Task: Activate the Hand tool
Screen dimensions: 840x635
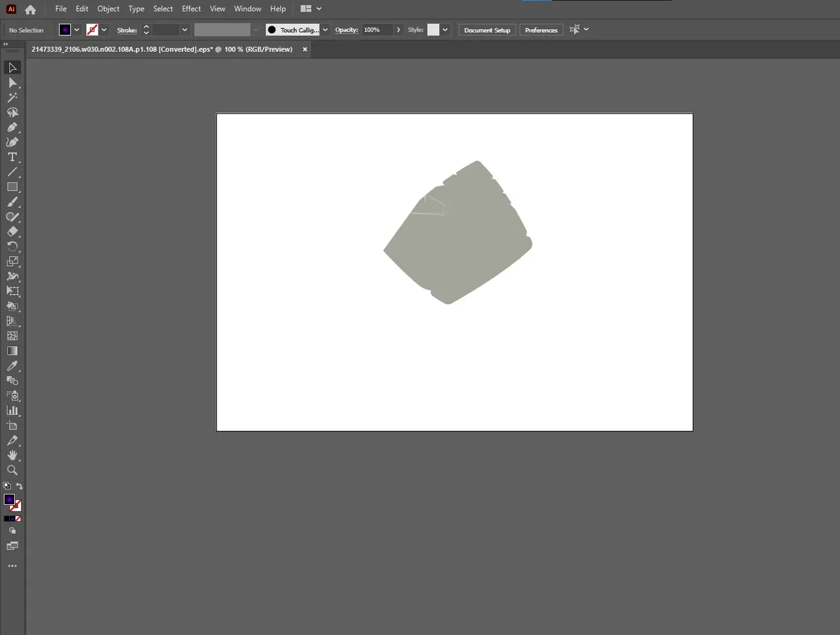Action: click(12, 455)
